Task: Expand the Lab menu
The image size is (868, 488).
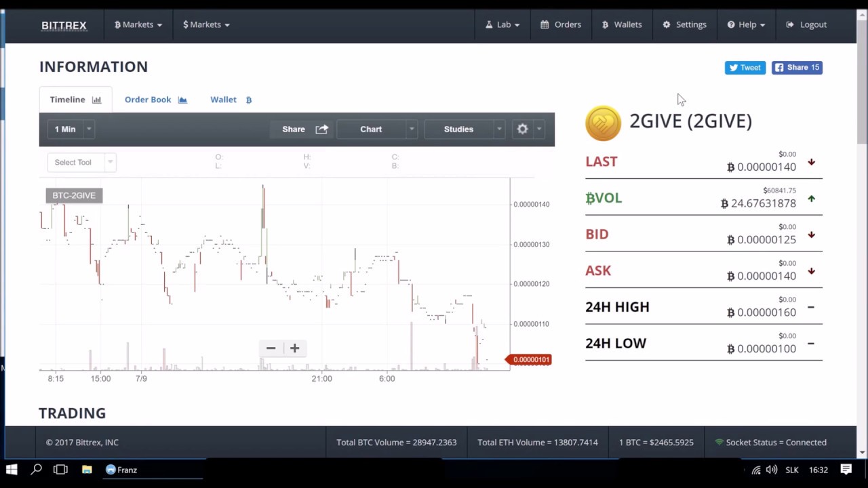Action: pos(502,24)
